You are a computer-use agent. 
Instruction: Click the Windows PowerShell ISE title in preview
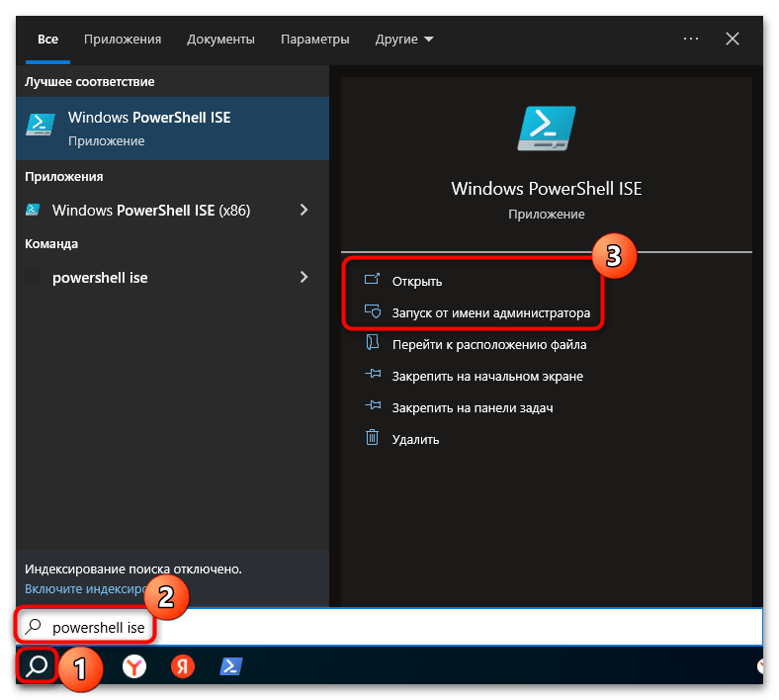546,189
